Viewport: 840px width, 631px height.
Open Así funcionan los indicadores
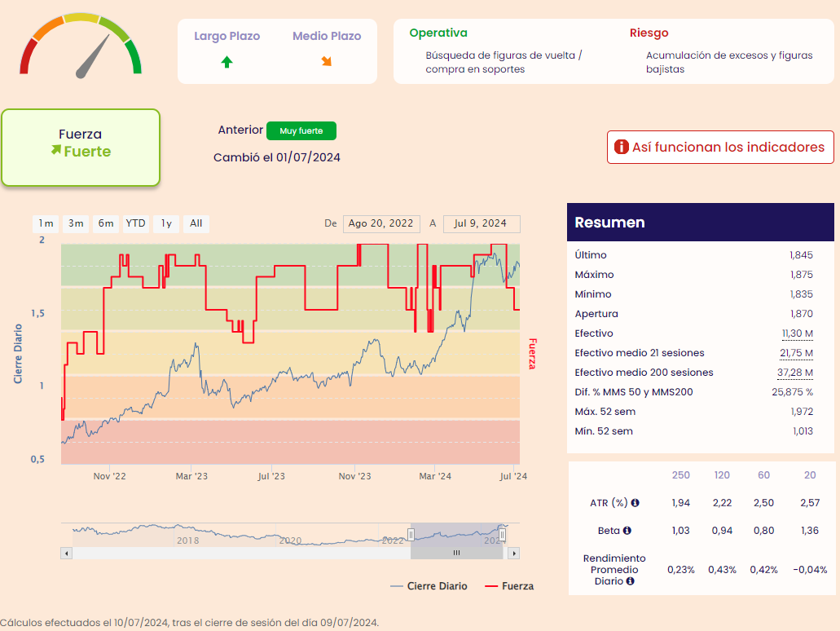click(720, 148)
